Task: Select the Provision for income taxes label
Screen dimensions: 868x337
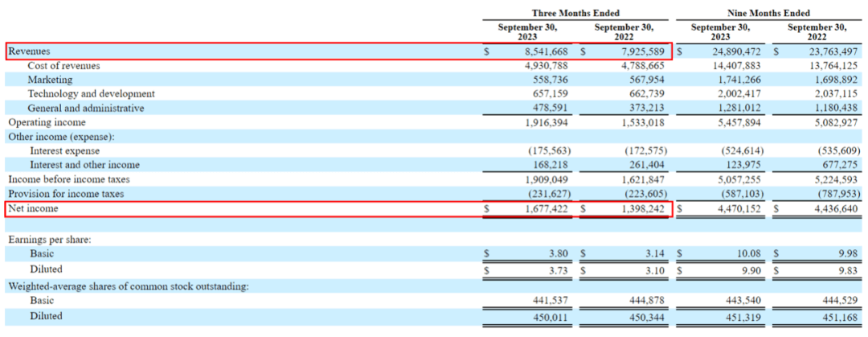Action: pyautogui.click(x=69, y=194)
